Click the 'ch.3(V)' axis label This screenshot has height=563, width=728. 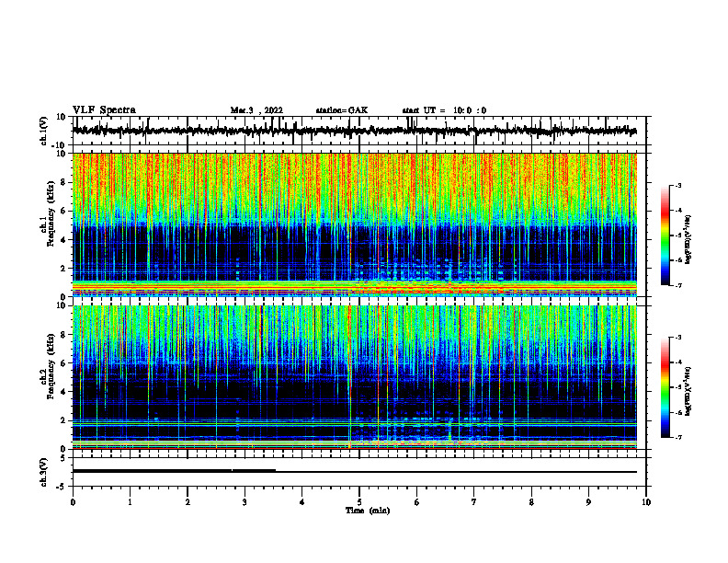tap(44, 472)
